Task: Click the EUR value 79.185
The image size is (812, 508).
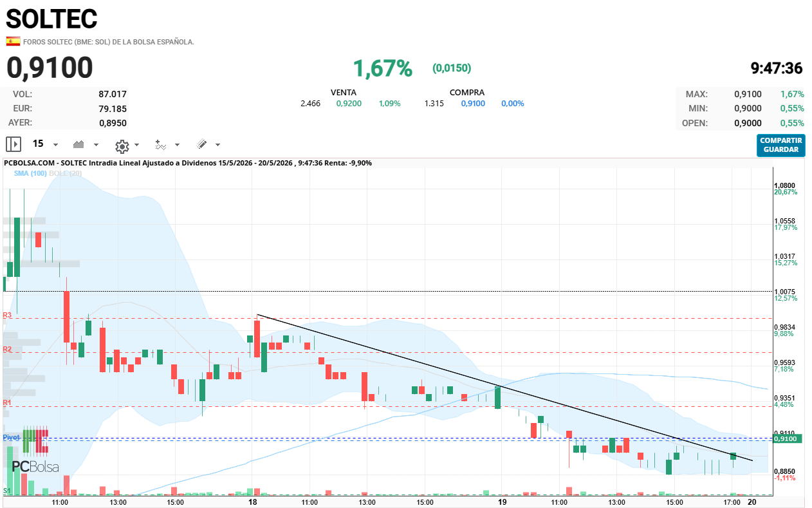Action: (x=113, y=108)
